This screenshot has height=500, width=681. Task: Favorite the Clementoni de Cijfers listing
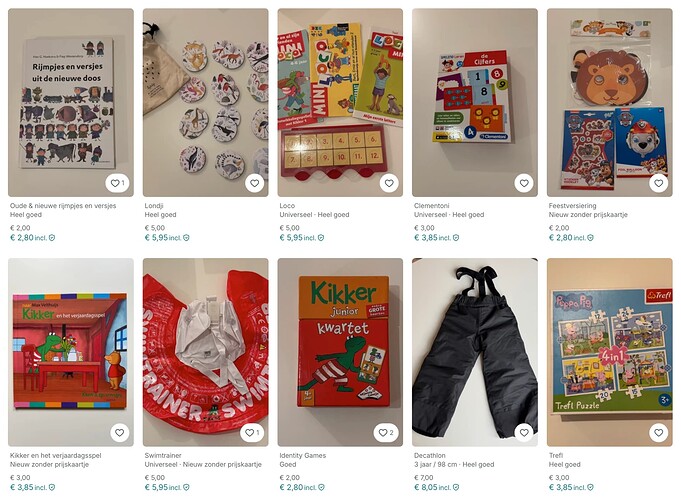click(524, 183)
